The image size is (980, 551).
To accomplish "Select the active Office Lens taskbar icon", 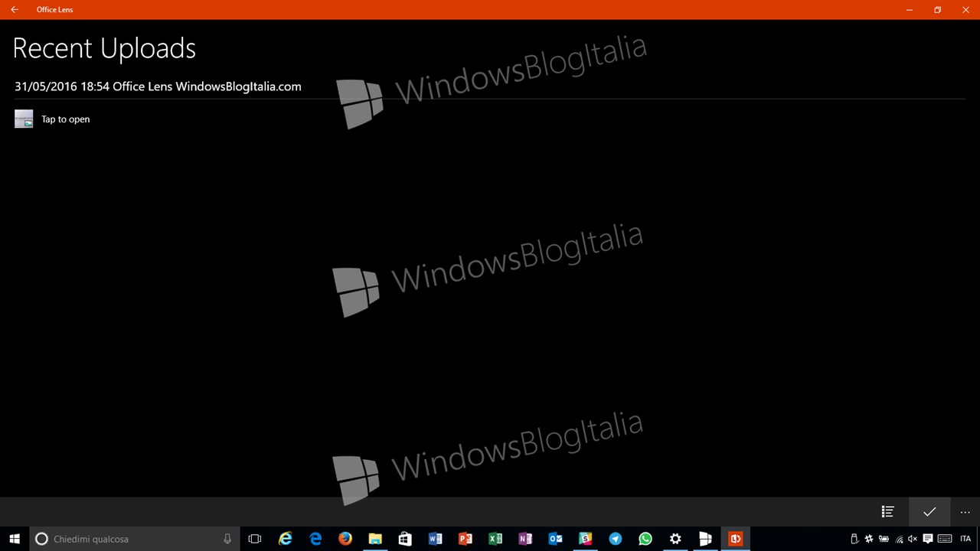I will click(735, 539).
